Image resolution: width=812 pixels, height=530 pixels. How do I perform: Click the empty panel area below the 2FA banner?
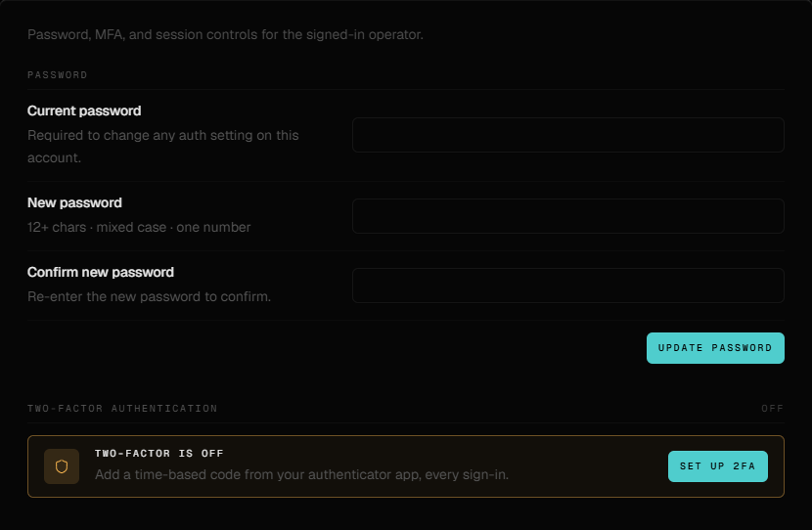(406, 513)
